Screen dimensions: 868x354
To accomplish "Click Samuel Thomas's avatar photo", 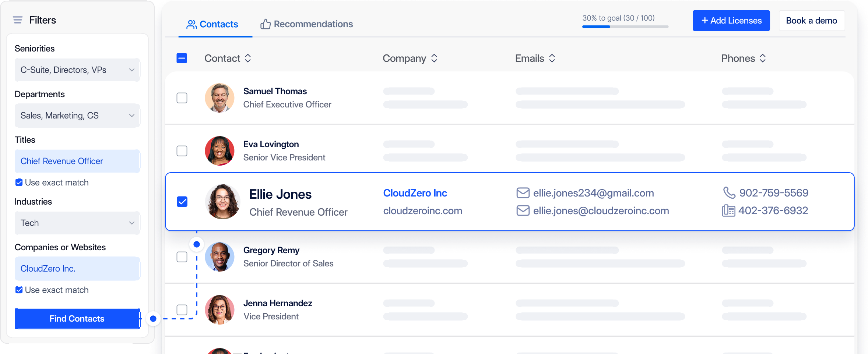I will [x=220, y=98].
